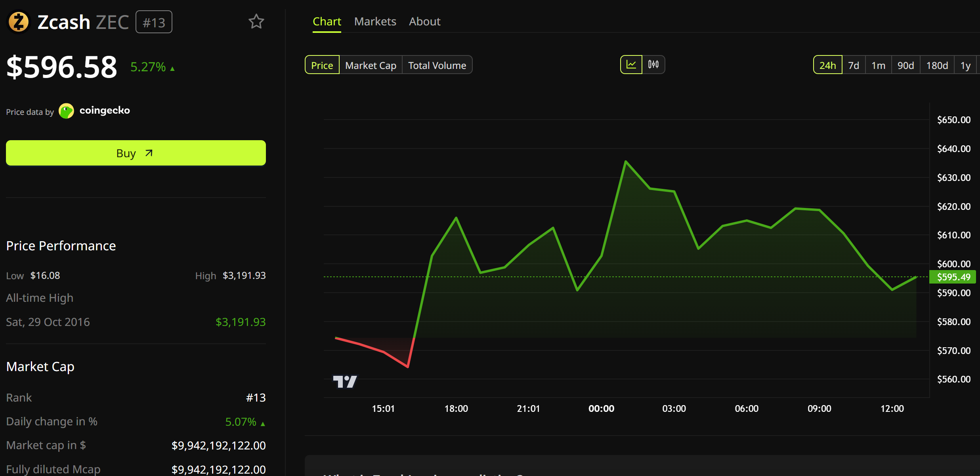
Task: Click the 5.27% price change value
Action: (x=148, y=67)
